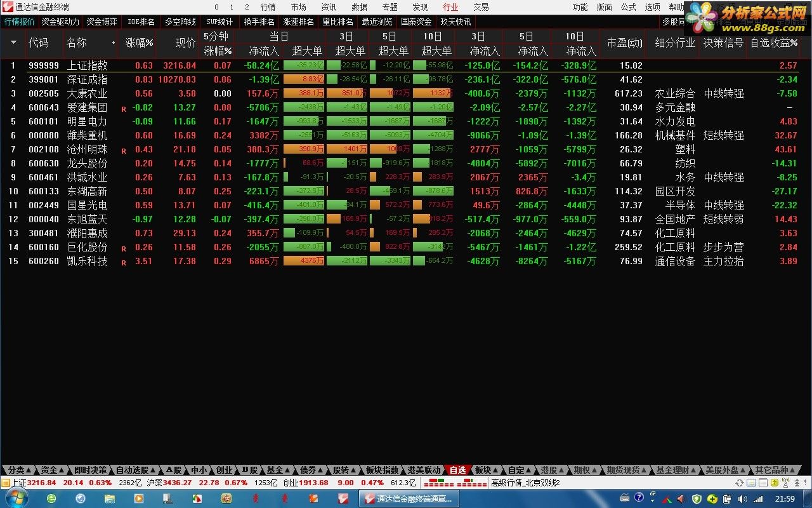Click the refresh icon in status bar
Image resolution: width=812 pixels, height=508 pixels.
coord(739,483)
